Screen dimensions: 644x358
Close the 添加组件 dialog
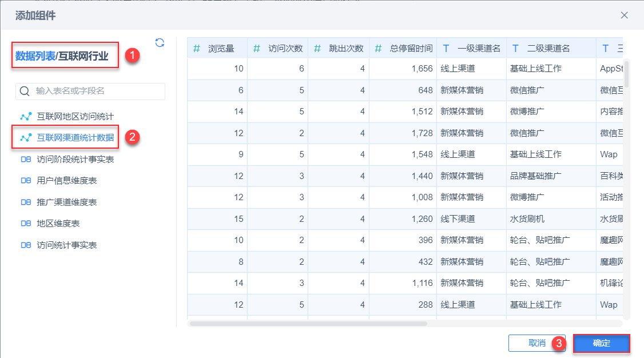624,15
